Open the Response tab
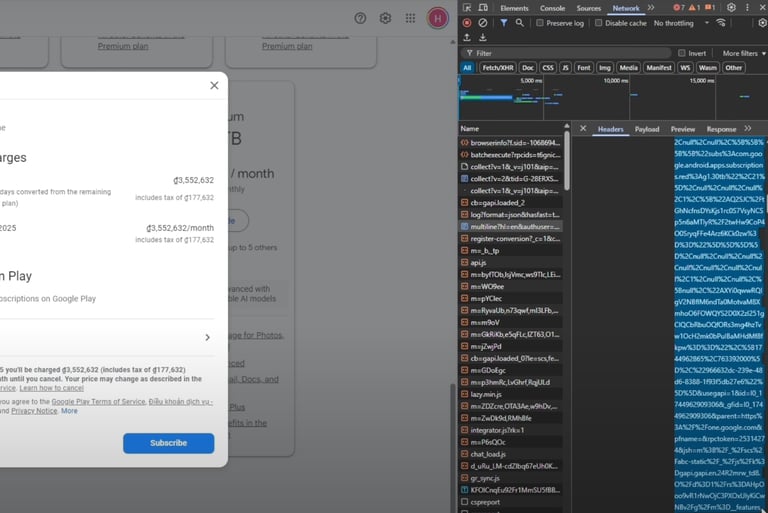Viewport: 768px width, 513px height. point(721,129)
